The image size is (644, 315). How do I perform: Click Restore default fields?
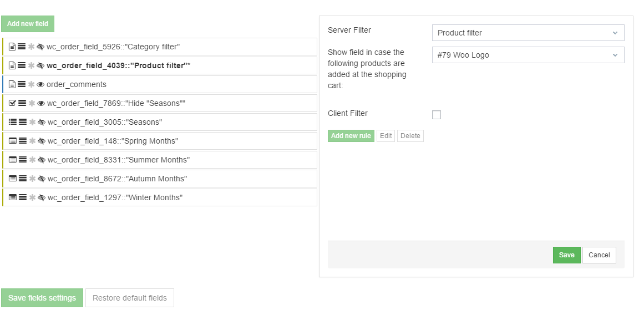(x=129, y=298)
